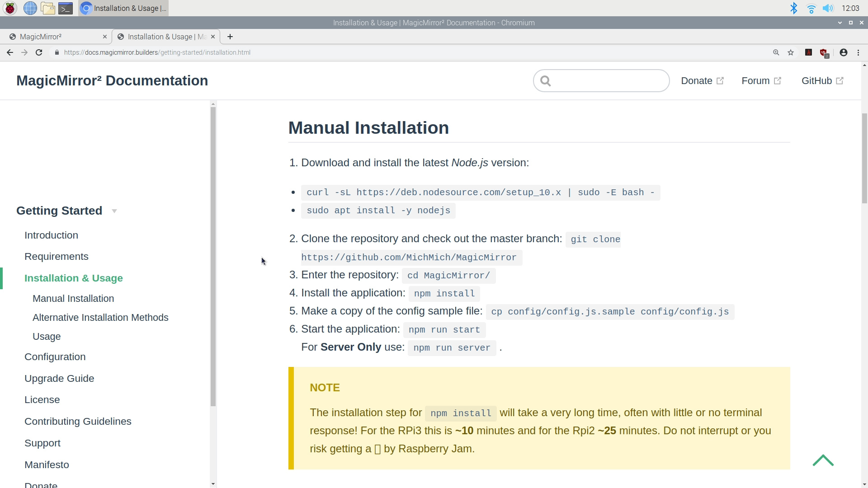Viewport: 868px width, 488px height.
Task: Click the Chromium browser icon in taskbar
Action: tap(86, 8)
